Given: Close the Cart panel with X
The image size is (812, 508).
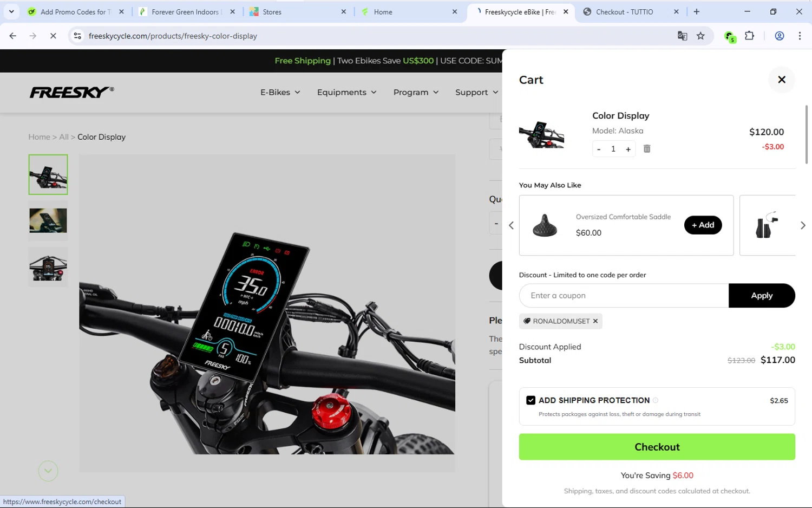Looking at the screenshot, I should coord(781,80).
